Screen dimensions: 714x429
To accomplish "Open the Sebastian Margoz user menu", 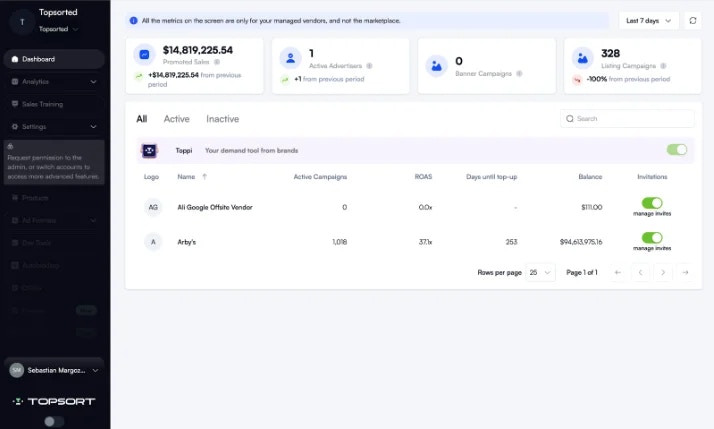I will [54, 370].
